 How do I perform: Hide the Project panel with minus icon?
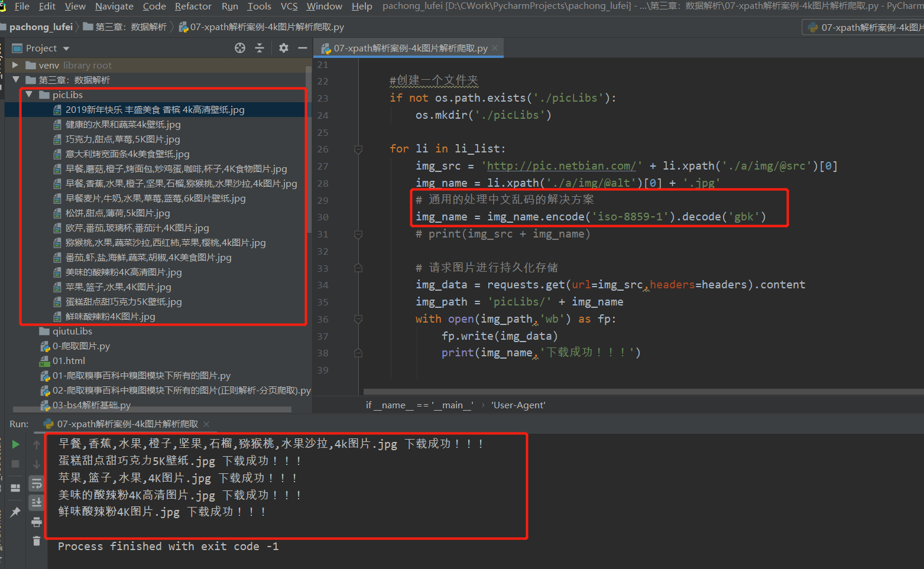coord(303,48)
